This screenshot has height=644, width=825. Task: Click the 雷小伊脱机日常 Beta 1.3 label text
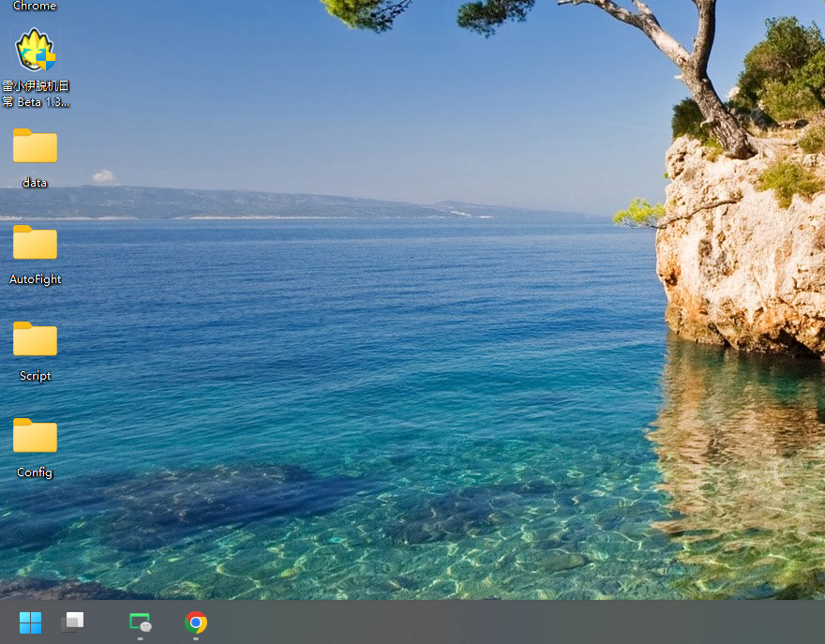[x=35, y=94]
